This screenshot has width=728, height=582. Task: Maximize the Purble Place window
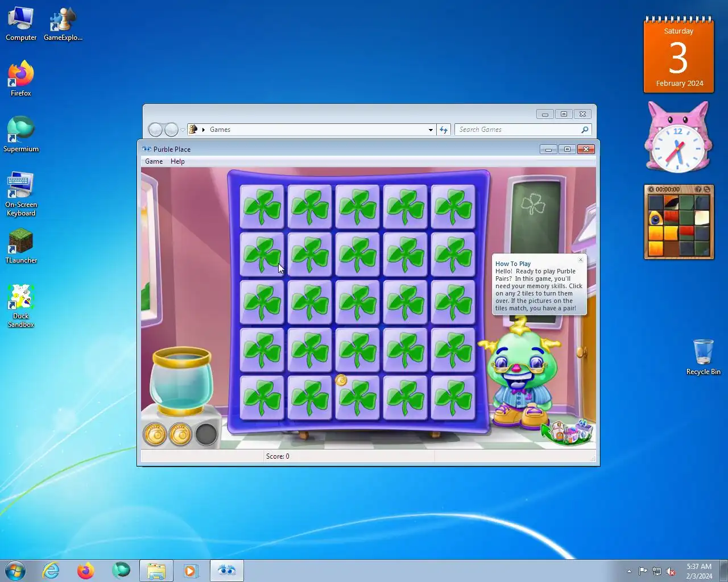[566, 149]
